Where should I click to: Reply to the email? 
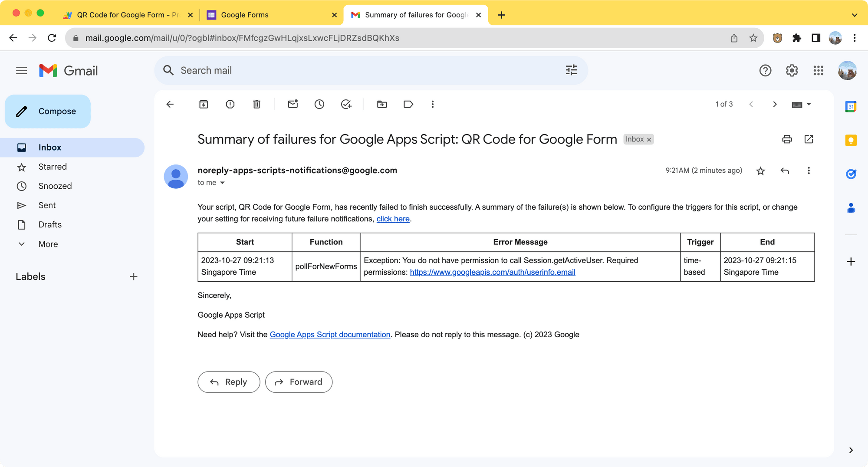point(229,382)
